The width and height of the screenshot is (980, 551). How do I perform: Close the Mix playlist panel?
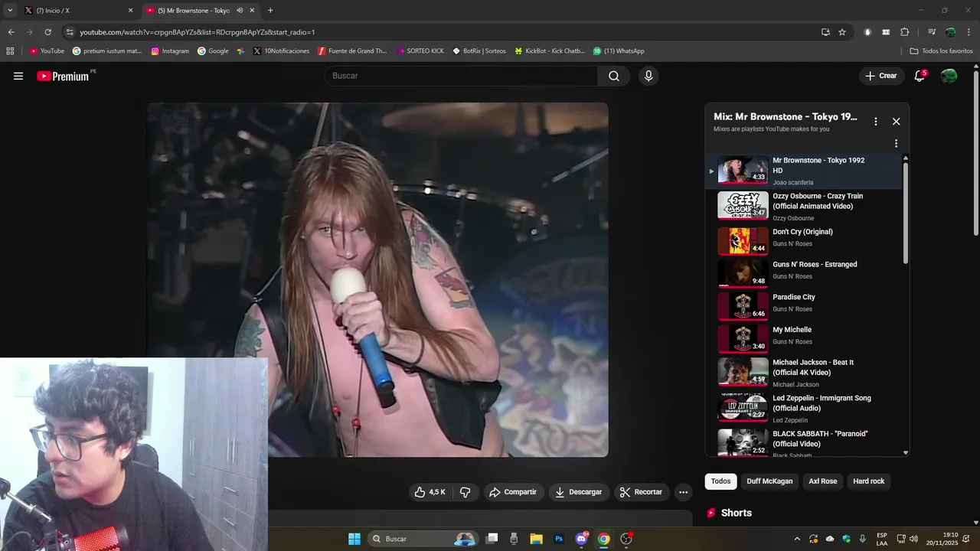coord(896,121)
